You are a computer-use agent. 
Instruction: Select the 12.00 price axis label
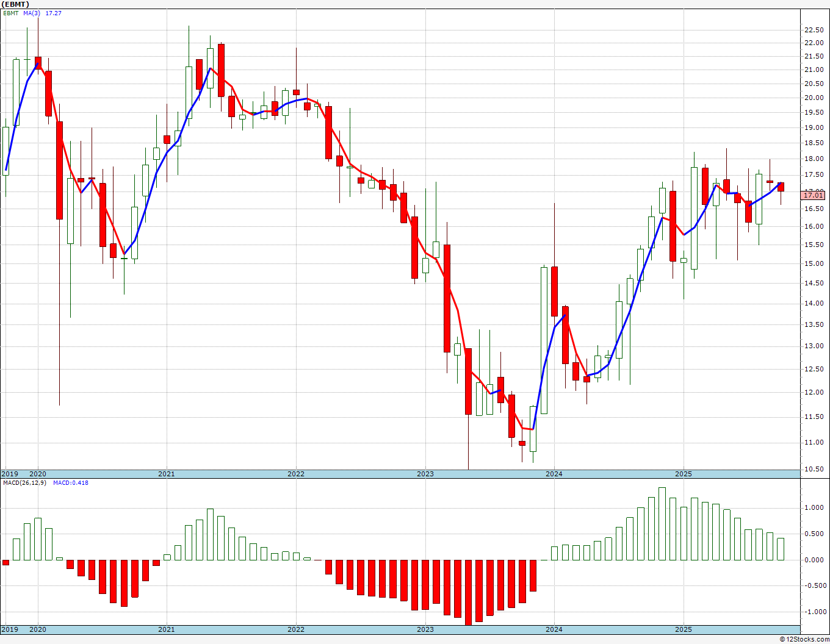[x=814, y=392]
